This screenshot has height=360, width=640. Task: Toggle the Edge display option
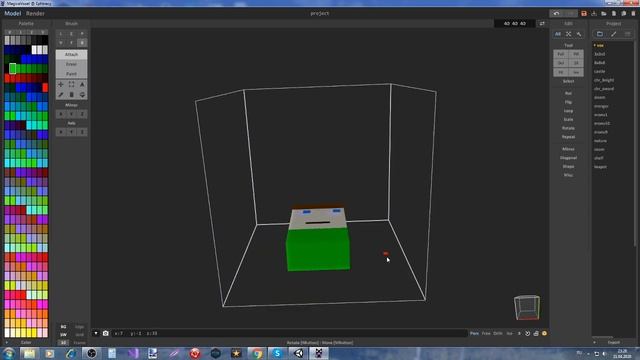click(80, 327)
